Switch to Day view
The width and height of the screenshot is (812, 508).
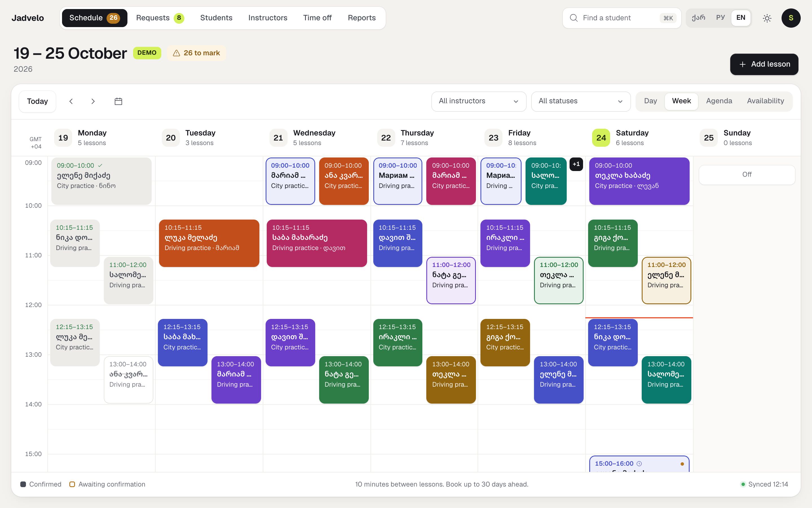(650, 101)
